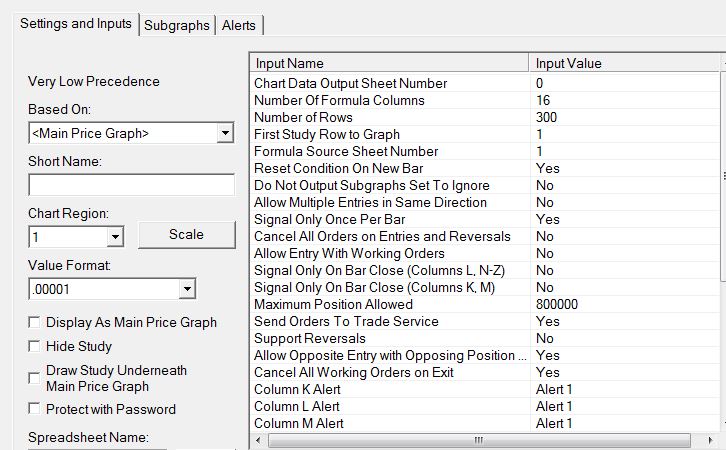Enable Protect with Password checkbox
Image resolution: width=726 pixels, height=450 pixels.
click(x=35, y=409)
